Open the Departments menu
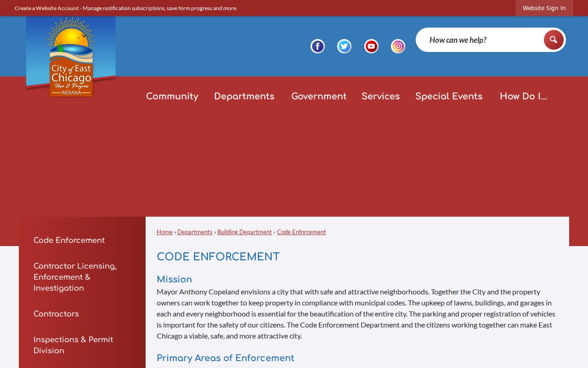This screenshot has width=588, height=368. 244,97
